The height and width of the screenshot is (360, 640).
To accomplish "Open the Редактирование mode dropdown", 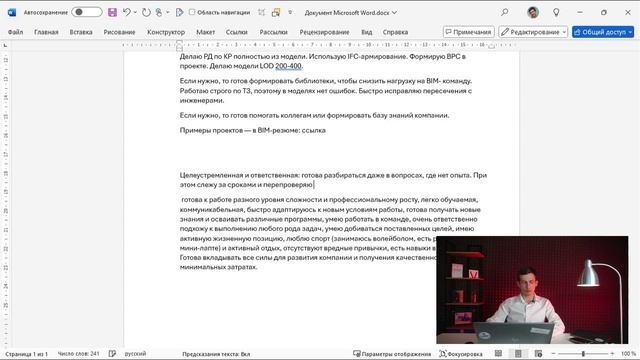I will tap(533, 32).
